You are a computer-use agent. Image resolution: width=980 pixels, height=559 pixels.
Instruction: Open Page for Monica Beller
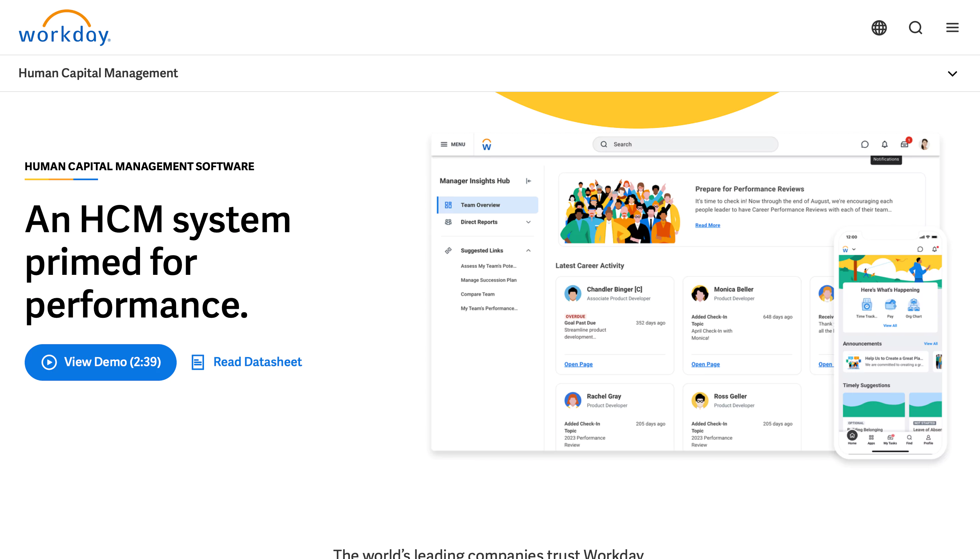(x=705, y=364)
